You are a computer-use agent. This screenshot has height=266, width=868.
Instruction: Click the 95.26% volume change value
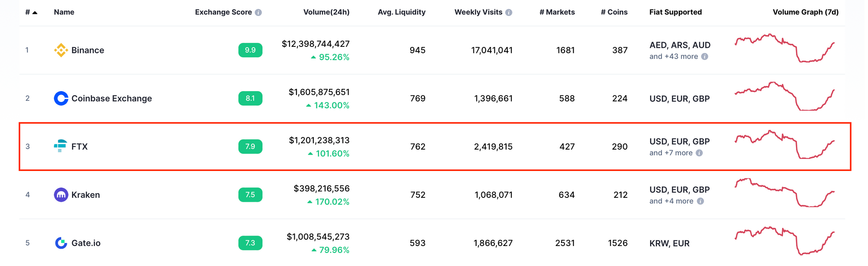[334, 57]
